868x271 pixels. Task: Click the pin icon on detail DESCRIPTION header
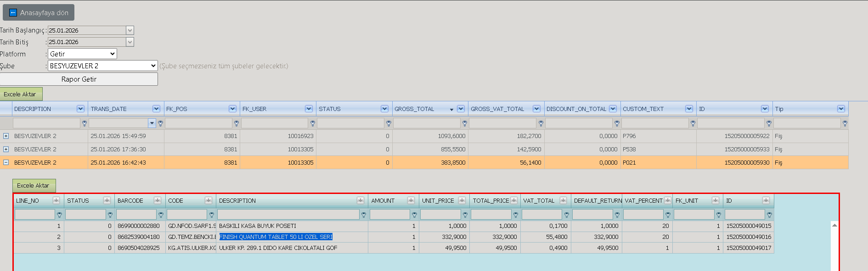(361, 200)
